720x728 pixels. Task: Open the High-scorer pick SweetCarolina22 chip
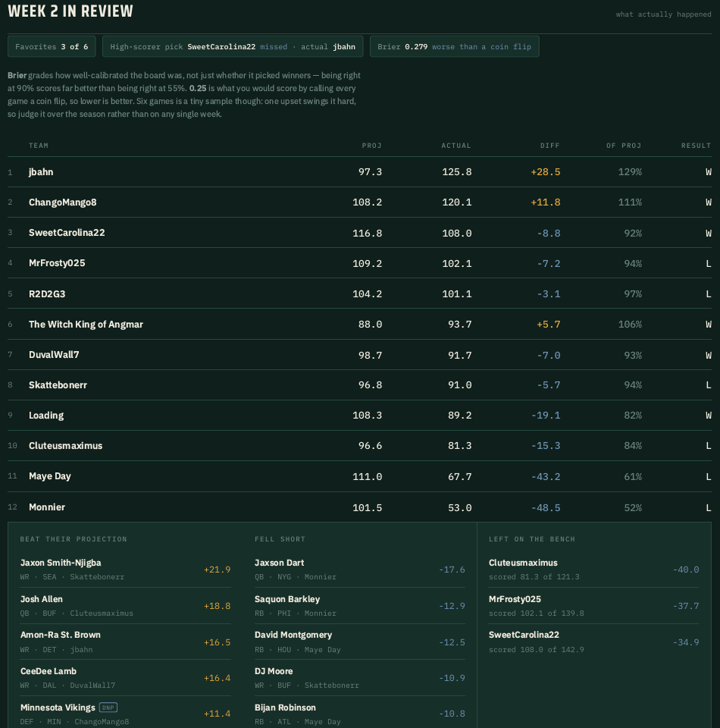233,46
